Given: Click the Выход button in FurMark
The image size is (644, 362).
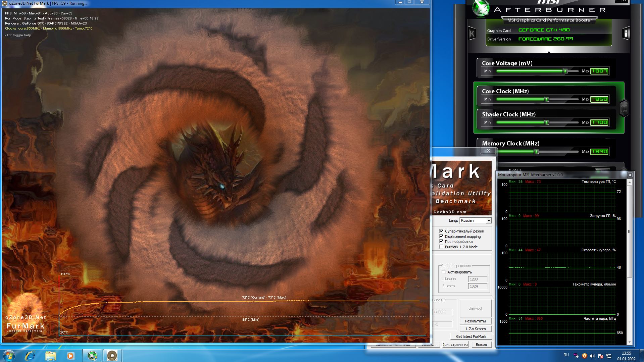Looking at the screenshot, I should (481, 345).
